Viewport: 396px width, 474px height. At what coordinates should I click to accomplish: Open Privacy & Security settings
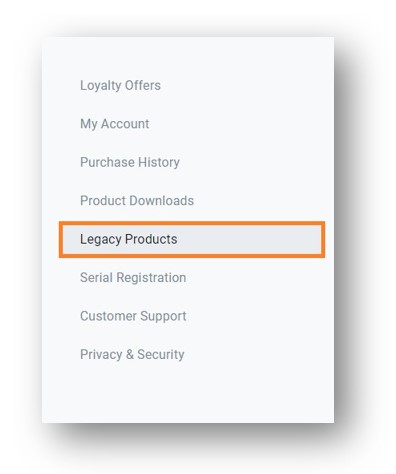(x=132, y=354)
